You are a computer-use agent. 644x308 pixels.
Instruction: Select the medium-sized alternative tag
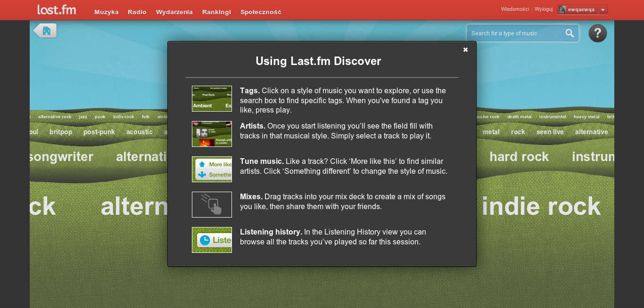[592, 132]
